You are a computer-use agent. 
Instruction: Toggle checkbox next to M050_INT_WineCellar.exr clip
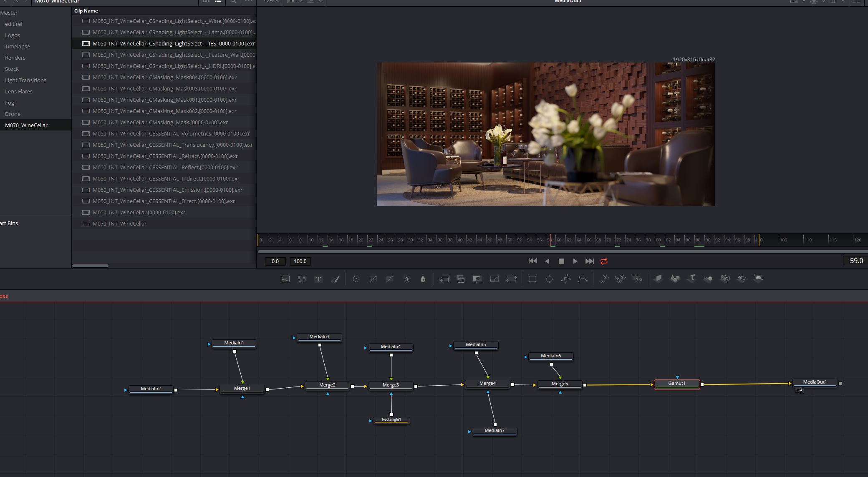(x=85, y=212)
